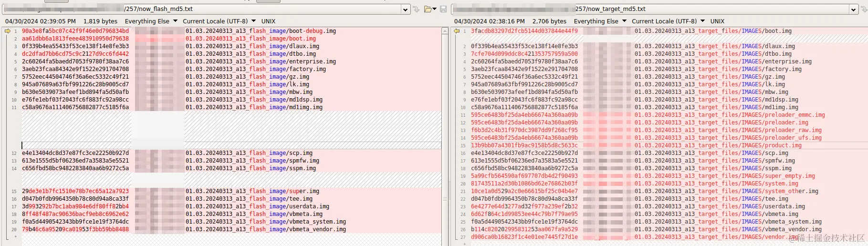Click the right line 'IMAGES/preloader_raw.img'

[x=782, y=130]
